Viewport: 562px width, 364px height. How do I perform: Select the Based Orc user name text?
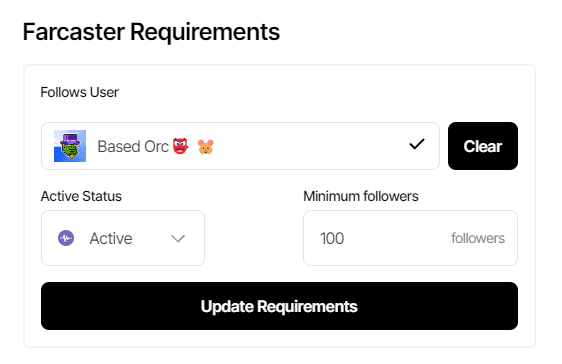pyautogui.click(x=133, y=147)
